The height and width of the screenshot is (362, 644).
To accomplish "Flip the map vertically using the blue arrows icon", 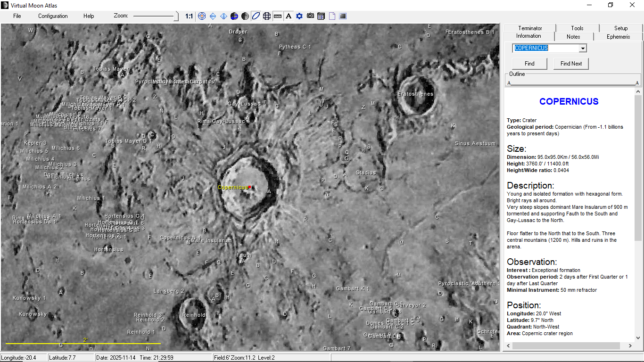I will [x=213, y=16].
